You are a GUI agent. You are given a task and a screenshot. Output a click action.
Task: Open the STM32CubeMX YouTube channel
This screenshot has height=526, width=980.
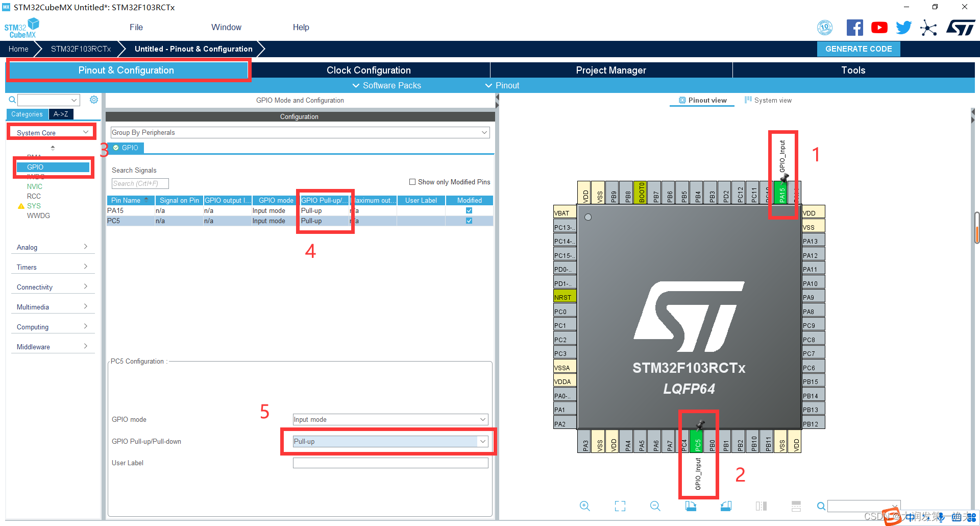pyautogui.click(x=879, y=27)
